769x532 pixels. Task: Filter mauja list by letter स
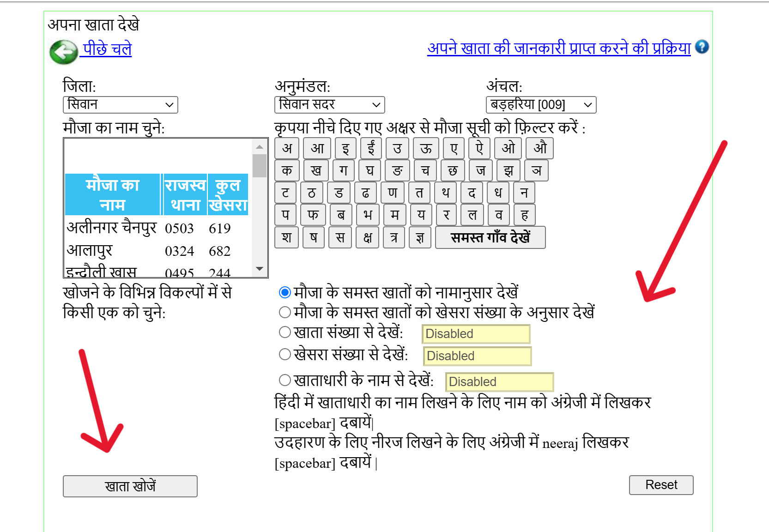tap(340, 237)
